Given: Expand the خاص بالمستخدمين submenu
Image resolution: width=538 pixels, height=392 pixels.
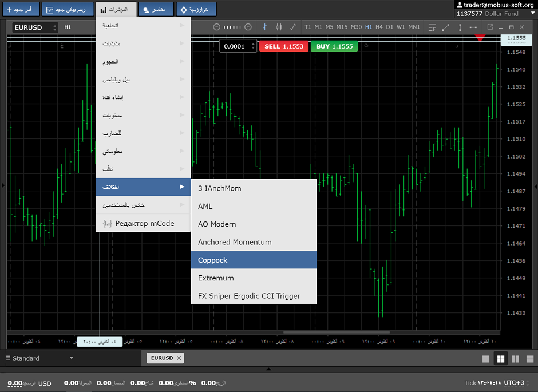Looking at the screenshot, I should (x=143, y=205).
